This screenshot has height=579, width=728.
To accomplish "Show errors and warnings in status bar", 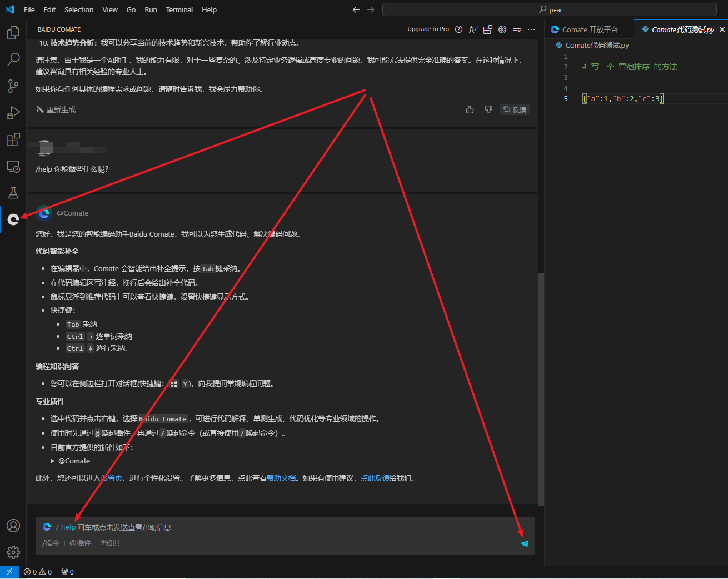I will click(38, 572).
